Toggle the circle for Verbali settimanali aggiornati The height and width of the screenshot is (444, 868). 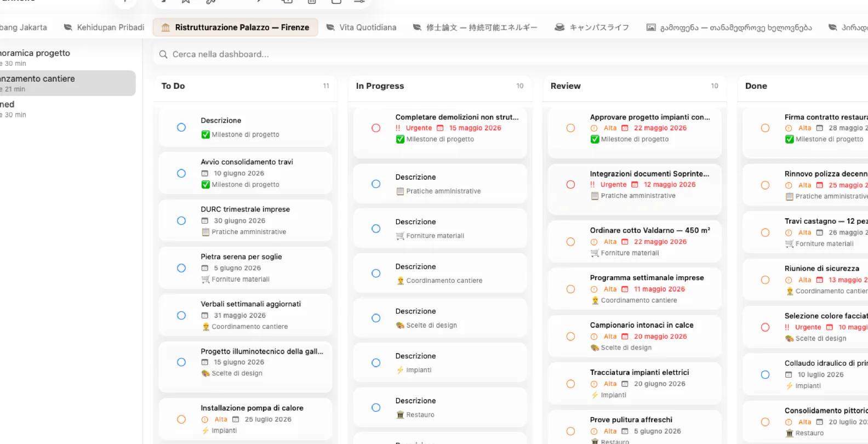click(181, 316)
